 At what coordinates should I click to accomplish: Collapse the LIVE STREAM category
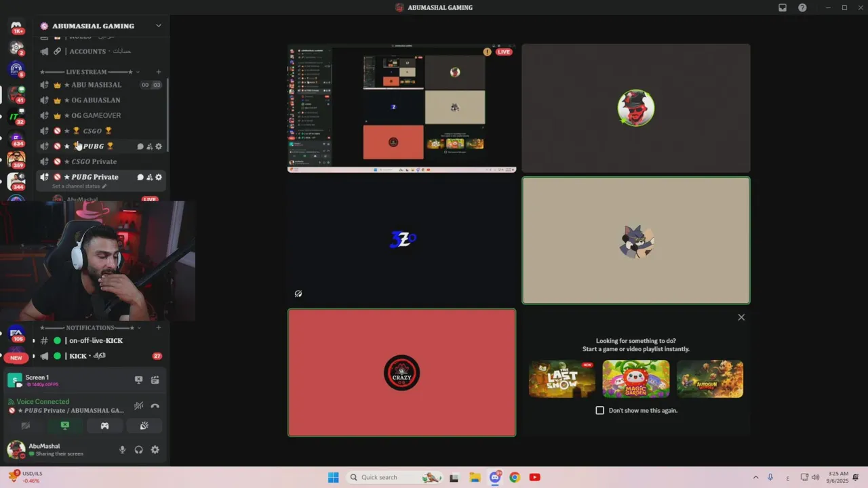click(90, 72)
